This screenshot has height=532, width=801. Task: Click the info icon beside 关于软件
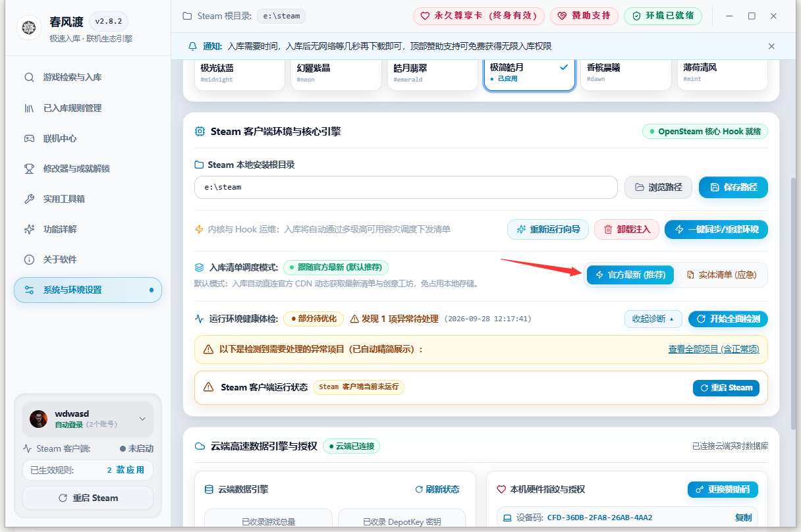pos(29,259)
